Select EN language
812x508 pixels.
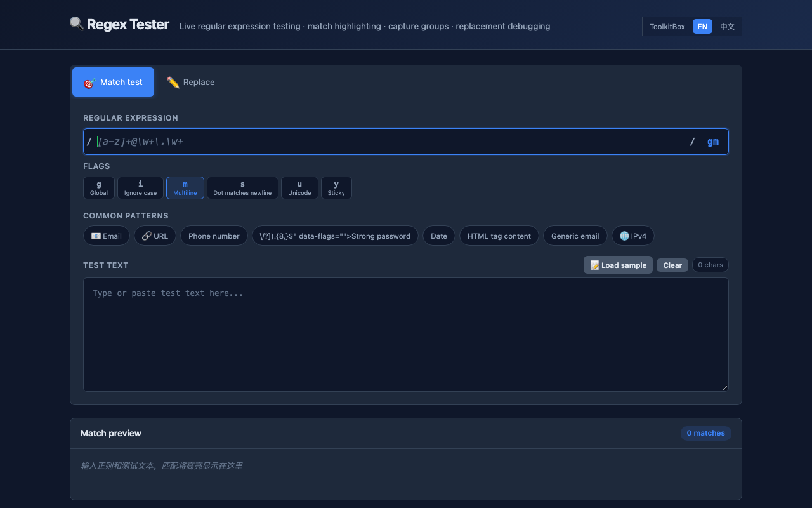[x=702, y=27]
